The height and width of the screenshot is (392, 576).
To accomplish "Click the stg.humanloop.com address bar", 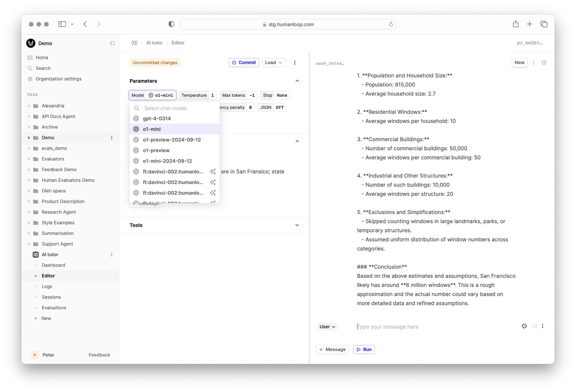I will [288, 24].
